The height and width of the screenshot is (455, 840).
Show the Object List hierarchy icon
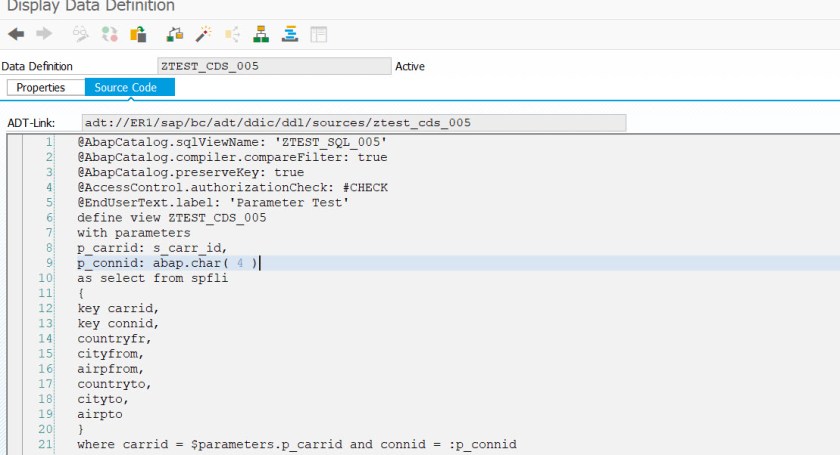pos(261,34)
